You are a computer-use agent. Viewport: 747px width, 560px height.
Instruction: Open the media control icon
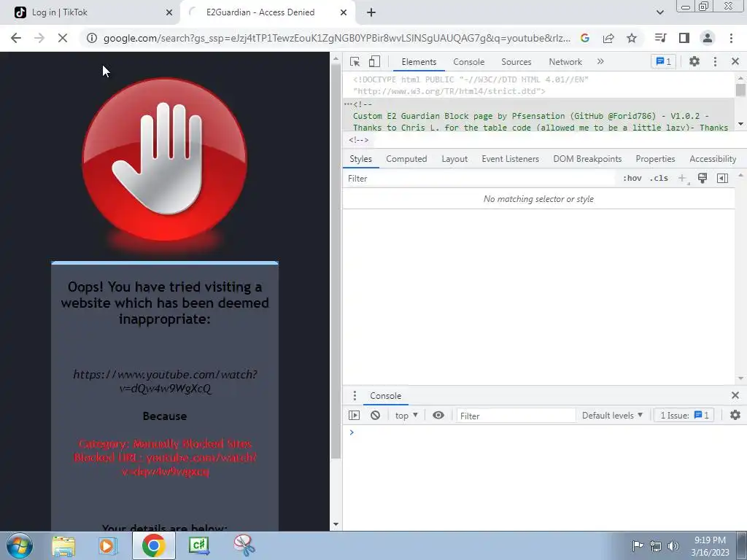[660, 38]
